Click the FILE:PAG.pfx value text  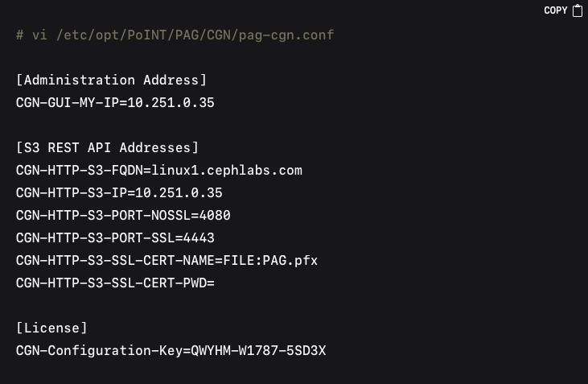(271, 260)
